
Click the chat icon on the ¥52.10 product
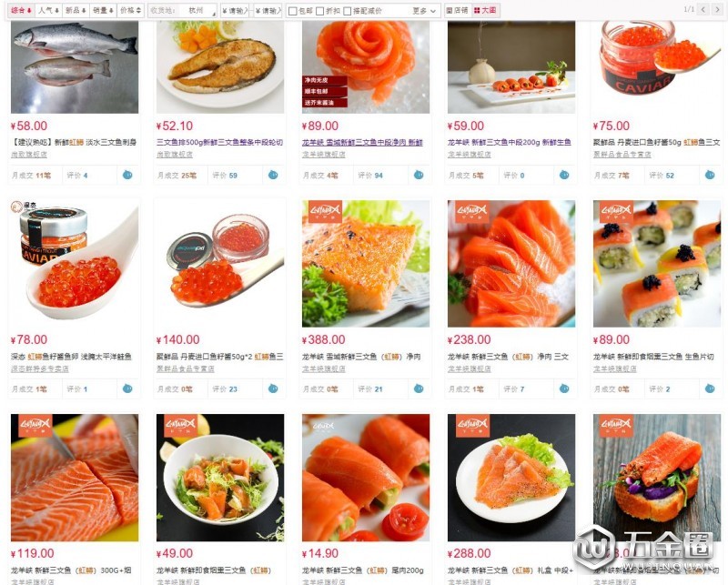273,175
